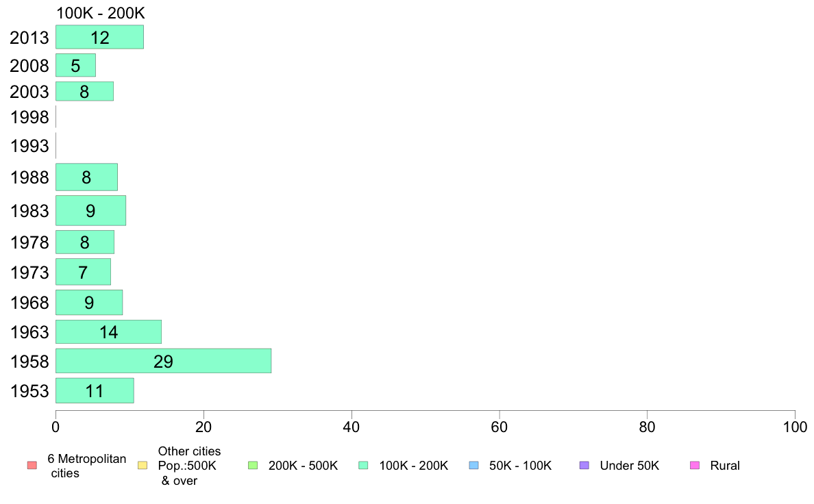Click the 1998 year axis label
Screen dimensions: 814x504
29,117
